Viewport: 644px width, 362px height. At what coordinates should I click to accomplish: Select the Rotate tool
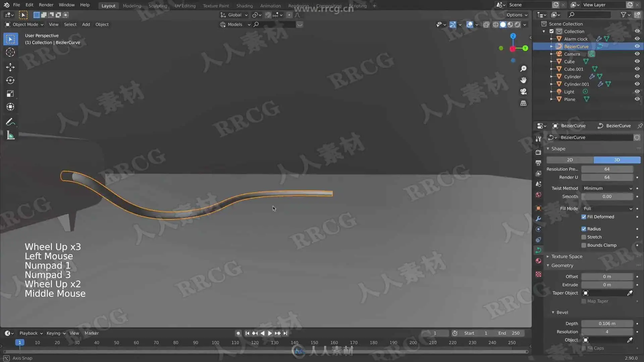click(x=10, y=80)
